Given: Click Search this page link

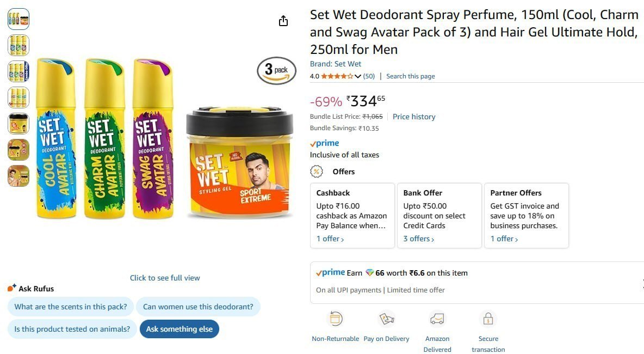Looking at the screenshot, I should coord(410,76).
